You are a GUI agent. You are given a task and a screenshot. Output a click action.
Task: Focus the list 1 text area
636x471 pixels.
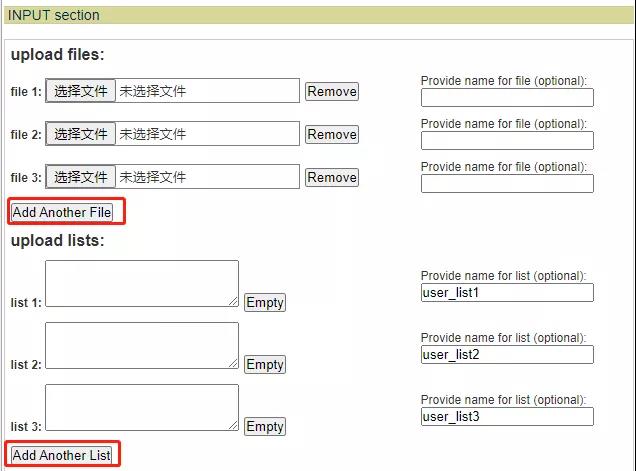pyautogui.click(x=142, y=283)
